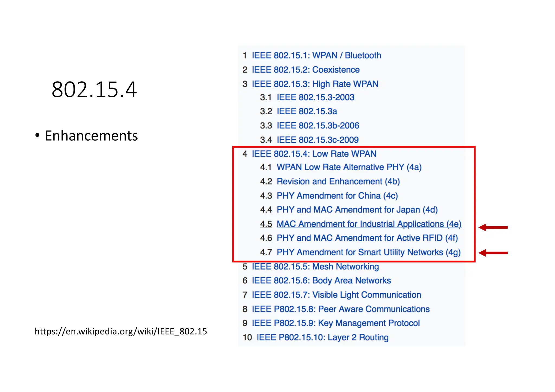Select the 802.15.4 slide title
Image resolution: width=555 pixels, height=392 pixels.
click(94, 89)
